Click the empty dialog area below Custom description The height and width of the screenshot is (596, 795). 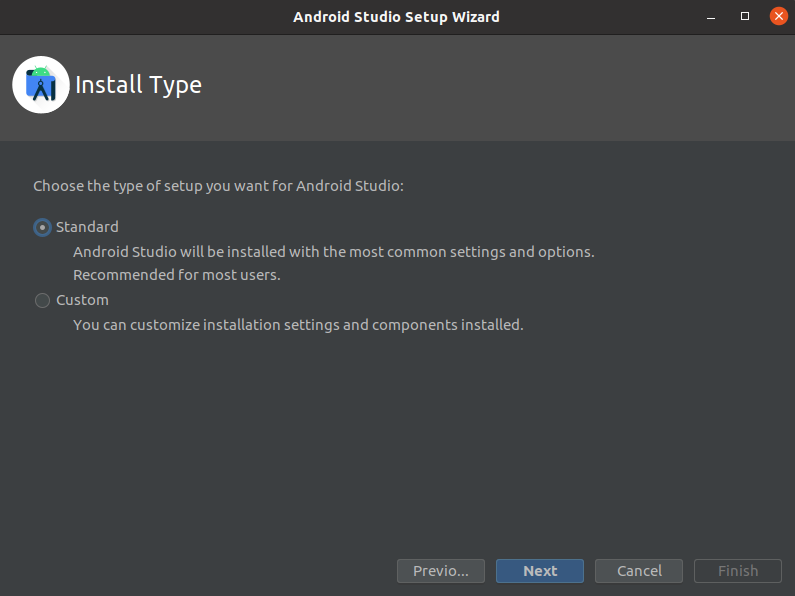pos(398,441)
